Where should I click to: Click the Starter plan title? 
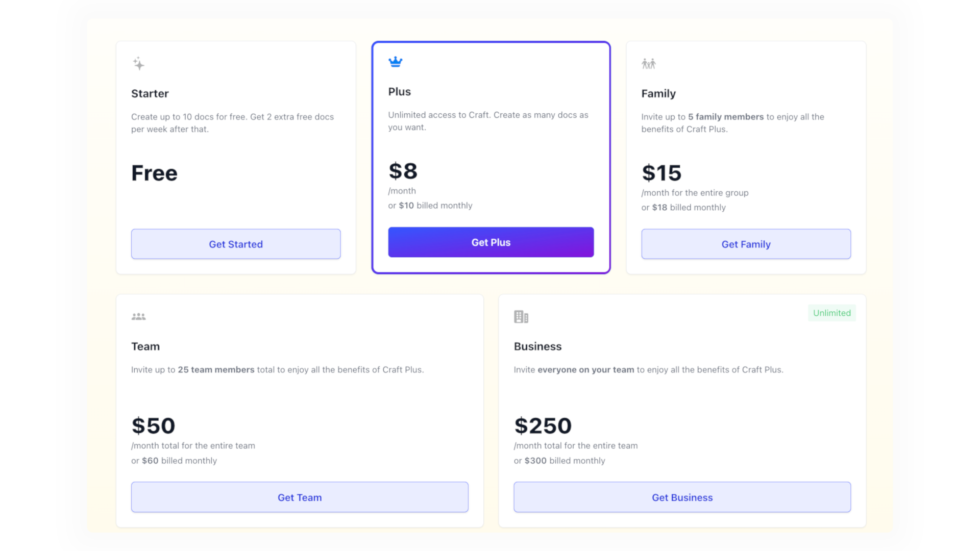[150, 93]
